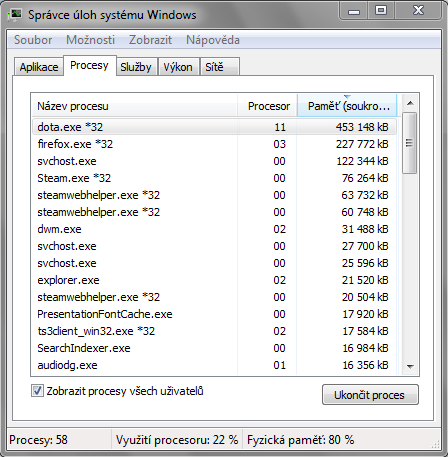Open the Možnosti menu
Viewport: 448px width, 457px height.
tap(90, 40)
